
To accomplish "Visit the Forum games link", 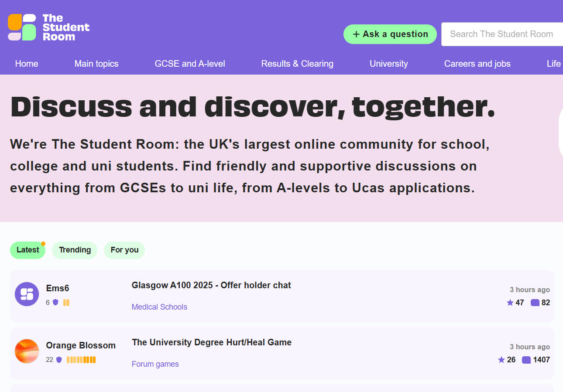I will point(155,364).
